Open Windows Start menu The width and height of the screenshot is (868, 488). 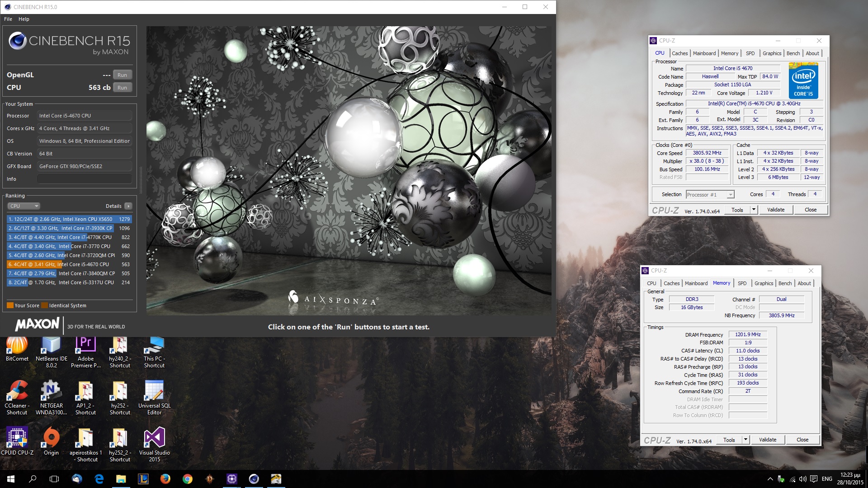point(11,479)
